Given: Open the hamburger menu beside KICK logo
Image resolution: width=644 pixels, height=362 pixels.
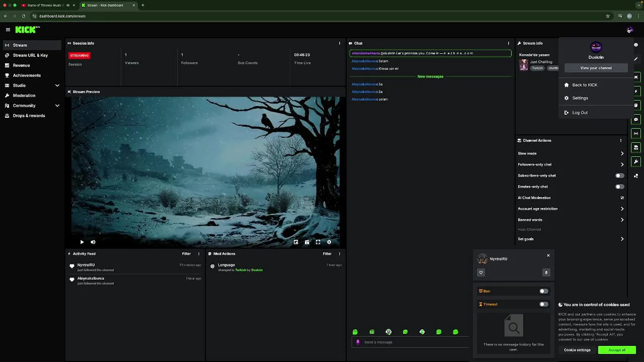Looking at the screenshot, I should (8, 30).
